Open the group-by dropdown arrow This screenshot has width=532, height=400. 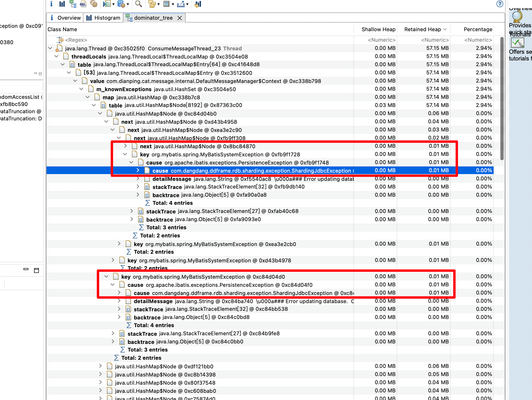(x=159, y=4)
